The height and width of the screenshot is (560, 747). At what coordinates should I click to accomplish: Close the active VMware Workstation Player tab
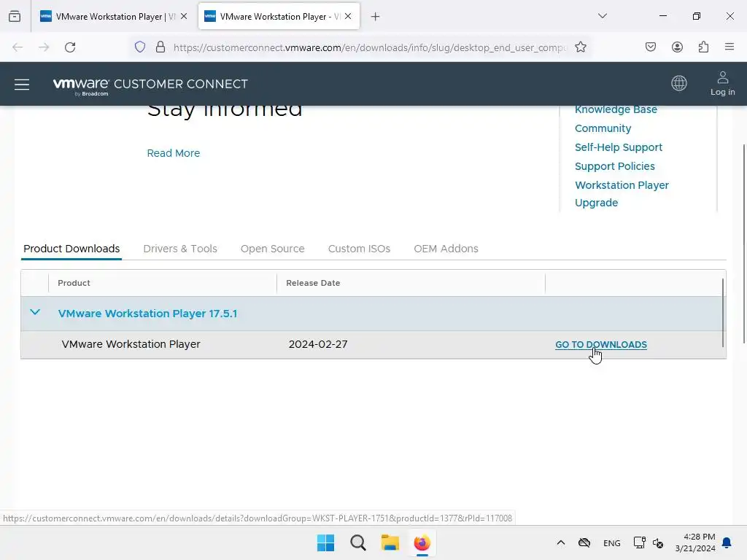point(348,16)
